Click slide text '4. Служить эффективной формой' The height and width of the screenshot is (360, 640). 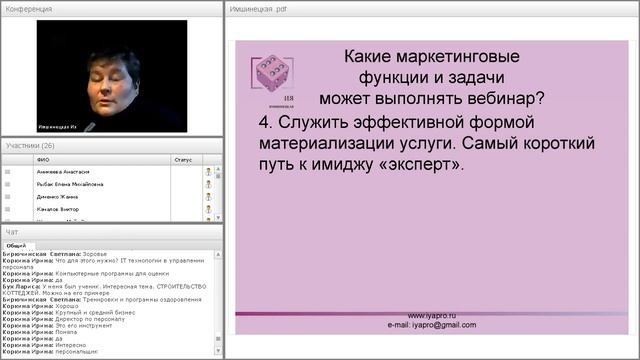click(396, 122)
